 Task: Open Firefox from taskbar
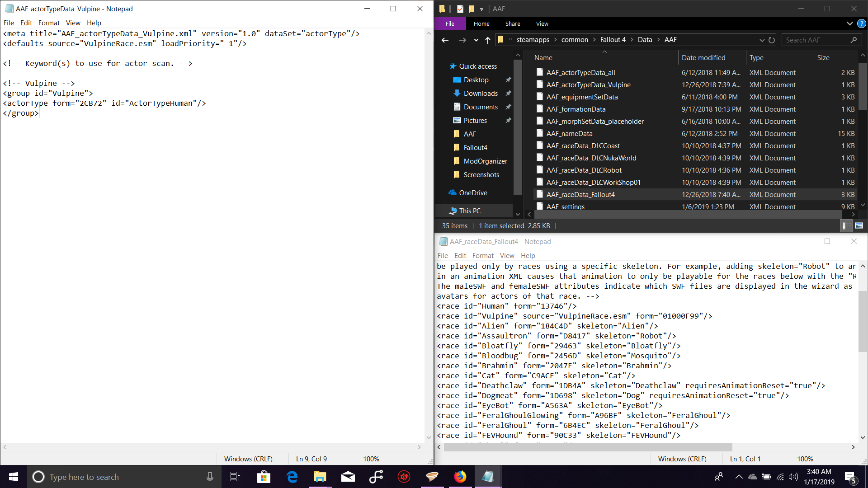point(460,477)
